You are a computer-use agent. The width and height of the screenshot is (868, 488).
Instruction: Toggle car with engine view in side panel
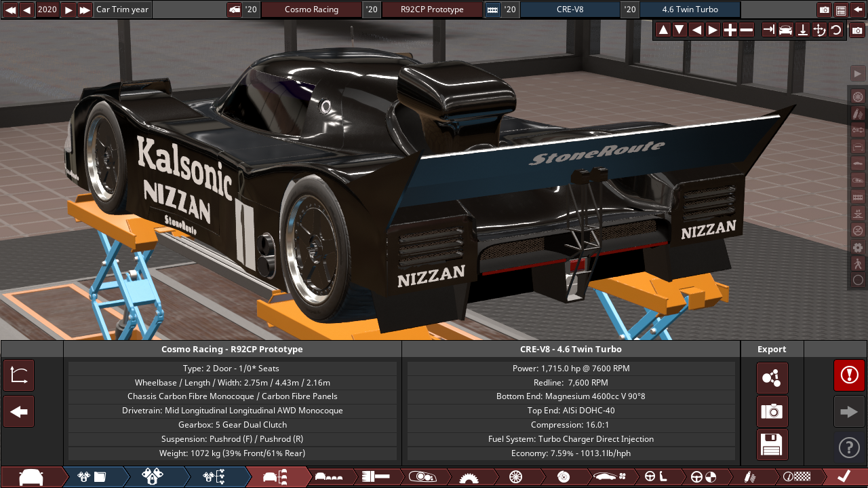click(858, 180)
